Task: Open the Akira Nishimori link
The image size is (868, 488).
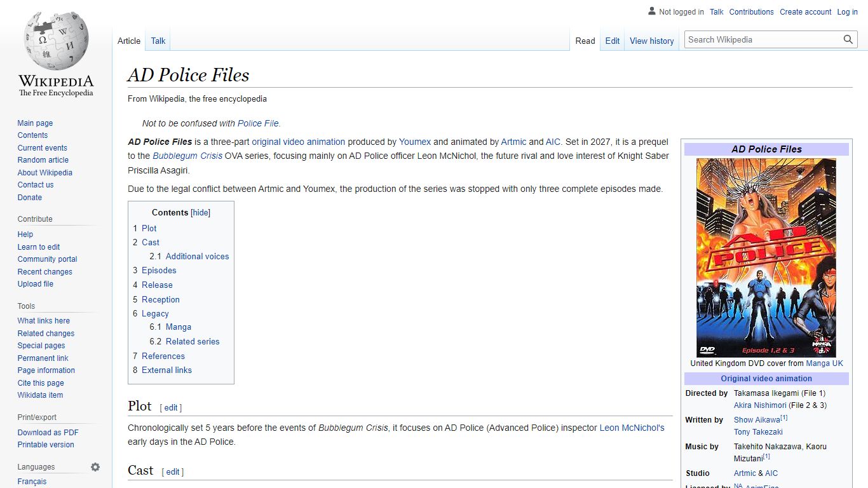Action: coord(760,405)
